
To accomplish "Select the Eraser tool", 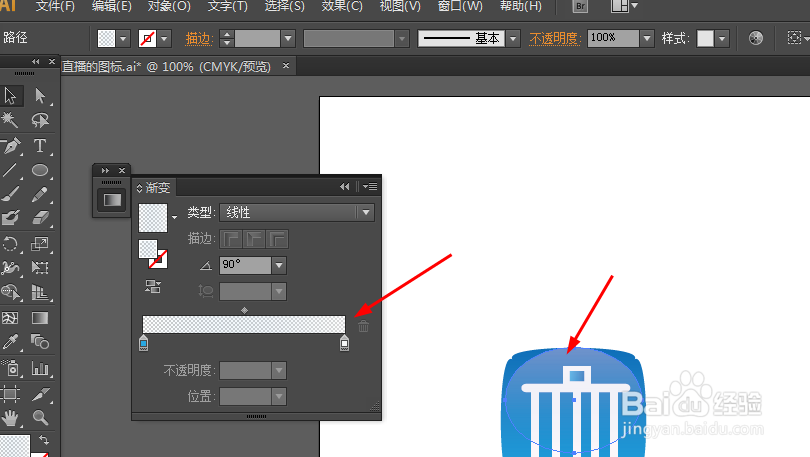I will point(40,218).
